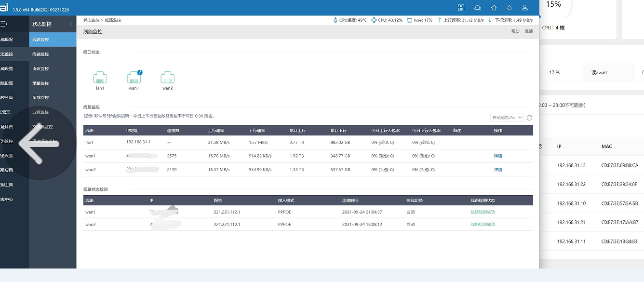Click PPPOE access mode for wan2

[285, 225]
